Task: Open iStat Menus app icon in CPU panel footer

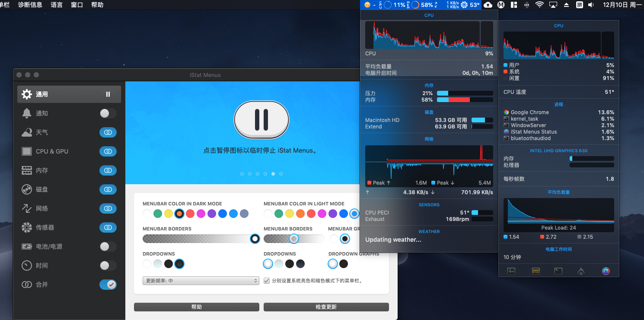Action: click(x=606, y=271)
